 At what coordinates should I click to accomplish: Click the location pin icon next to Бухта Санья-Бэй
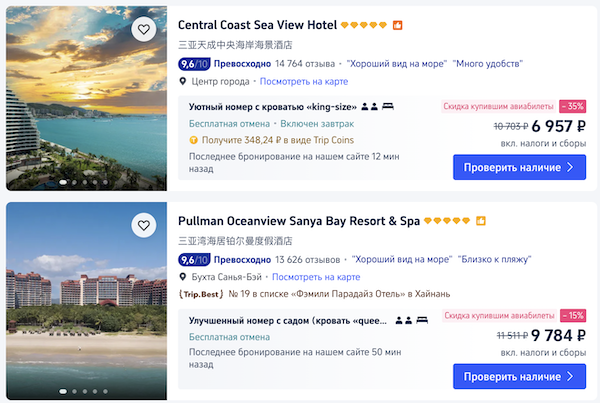point(183,276)
